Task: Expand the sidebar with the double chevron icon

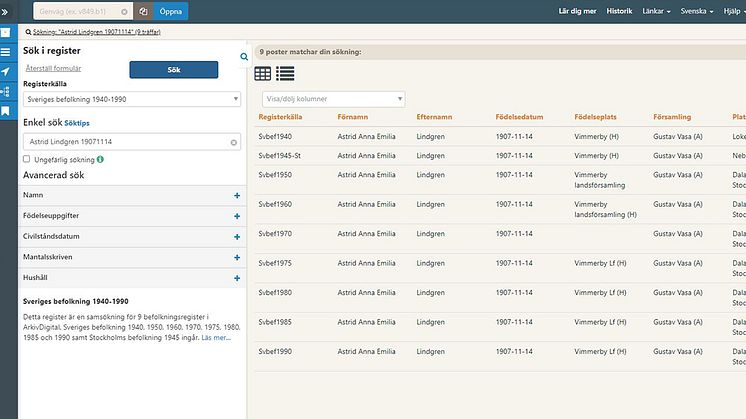Action: (5, 12)
